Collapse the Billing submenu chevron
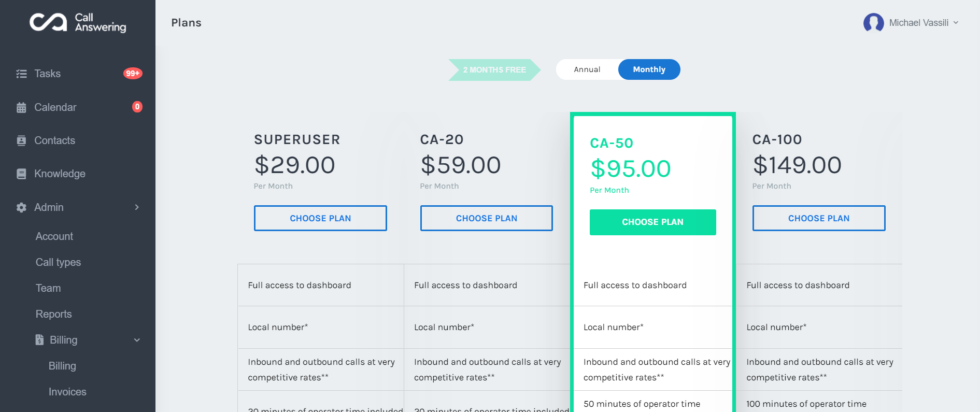 [x=137, y=340]
